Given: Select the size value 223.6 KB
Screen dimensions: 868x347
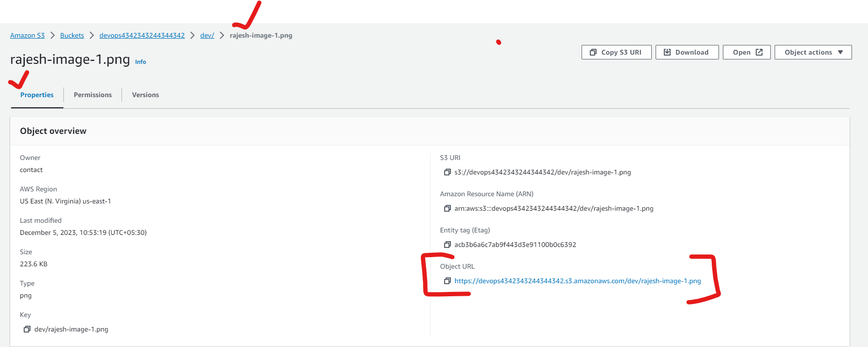Looking at the screenshot, I should [34, 264].
